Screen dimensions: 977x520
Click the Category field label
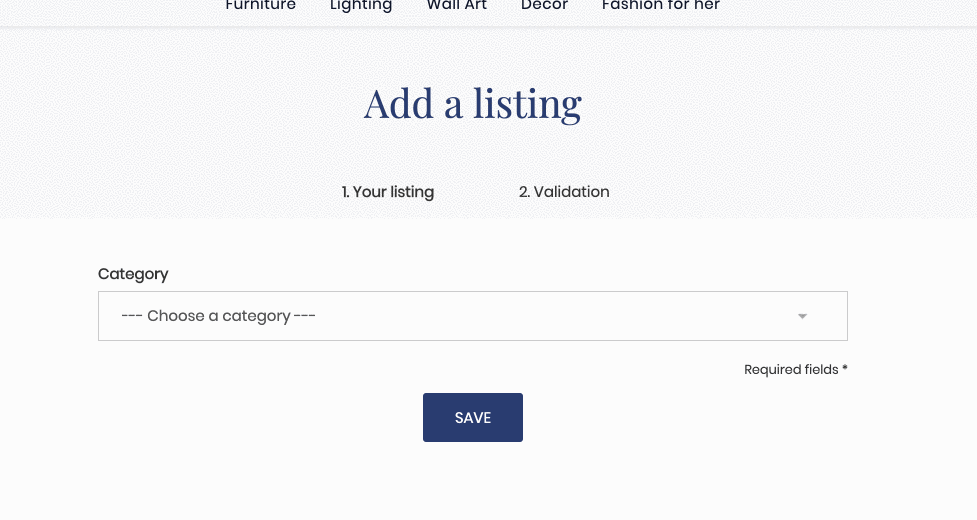pyautogui.click(x=133, y=274)
